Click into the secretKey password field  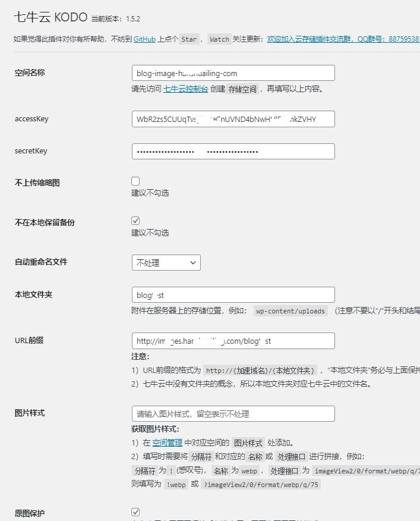[233, 151]
